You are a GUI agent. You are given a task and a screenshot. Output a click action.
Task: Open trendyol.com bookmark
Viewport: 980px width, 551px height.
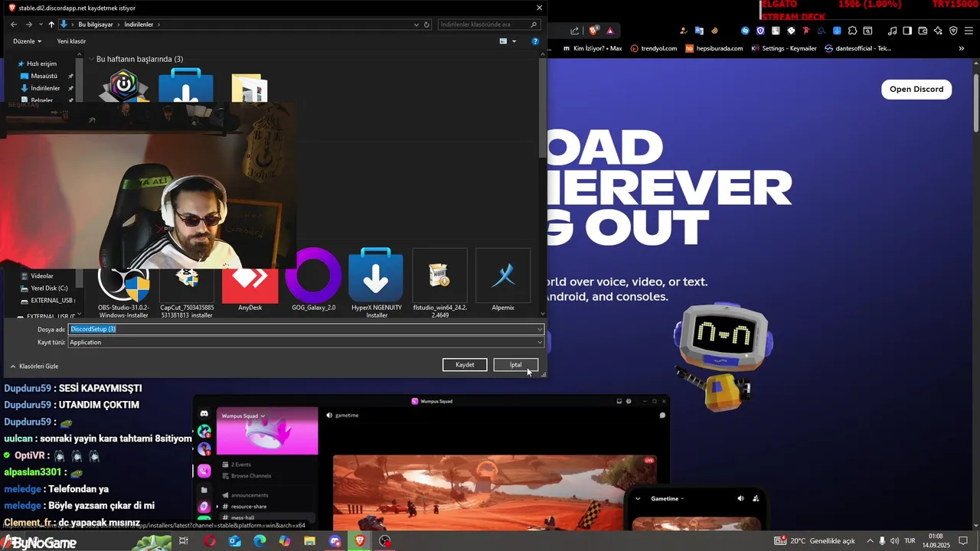pos(654,48)
